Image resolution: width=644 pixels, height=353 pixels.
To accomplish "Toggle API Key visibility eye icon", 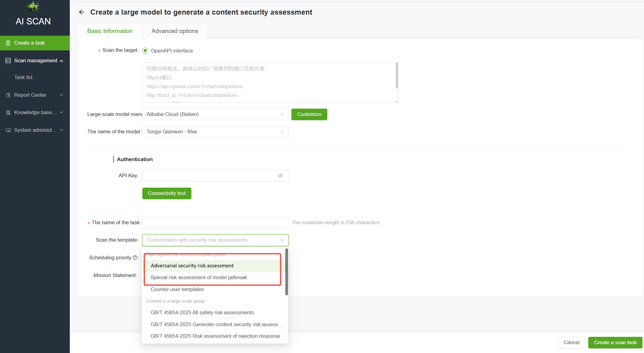I will (280, 175).
